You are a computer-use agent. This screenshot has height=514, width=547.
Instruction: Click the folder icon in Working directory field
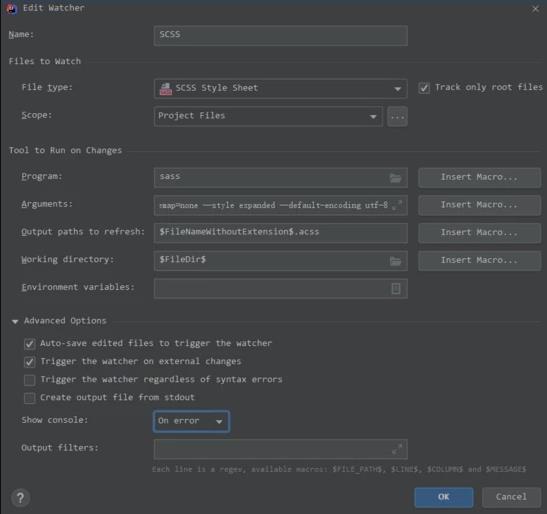pos(395,261)
